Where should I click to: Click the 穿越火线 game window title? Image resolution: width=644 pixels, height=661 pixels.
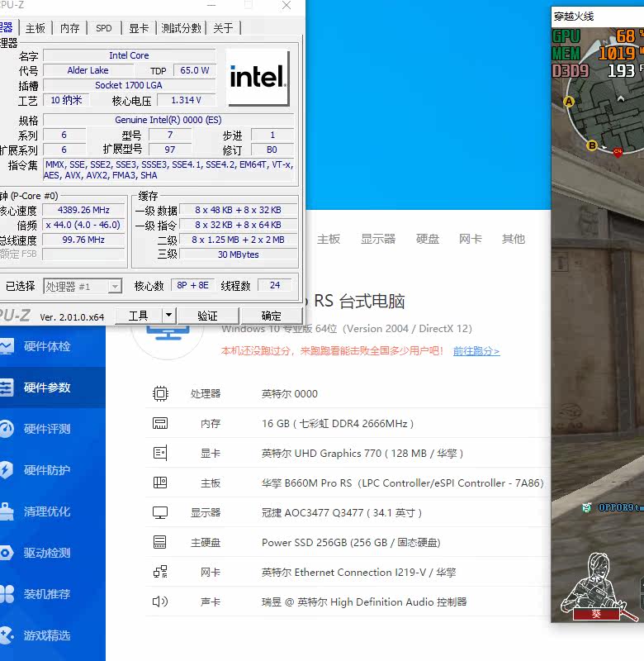[x=574, y=17]
